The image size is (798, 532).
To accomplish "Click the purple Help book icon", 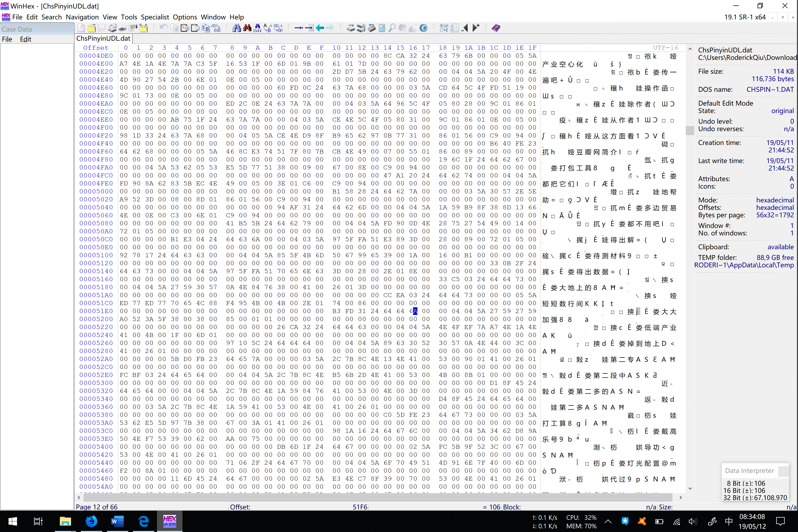I will pyautogui.click(x=496, y=28).
